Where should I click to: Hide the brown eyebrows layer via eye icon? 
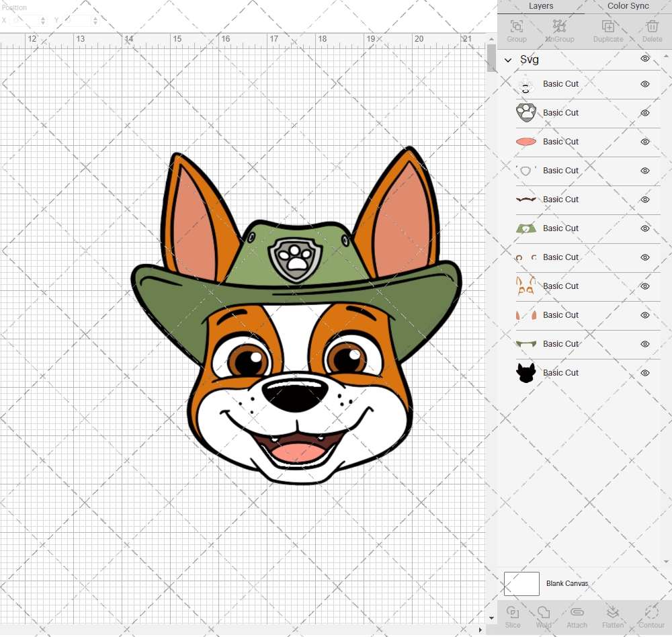pos(645,200)
